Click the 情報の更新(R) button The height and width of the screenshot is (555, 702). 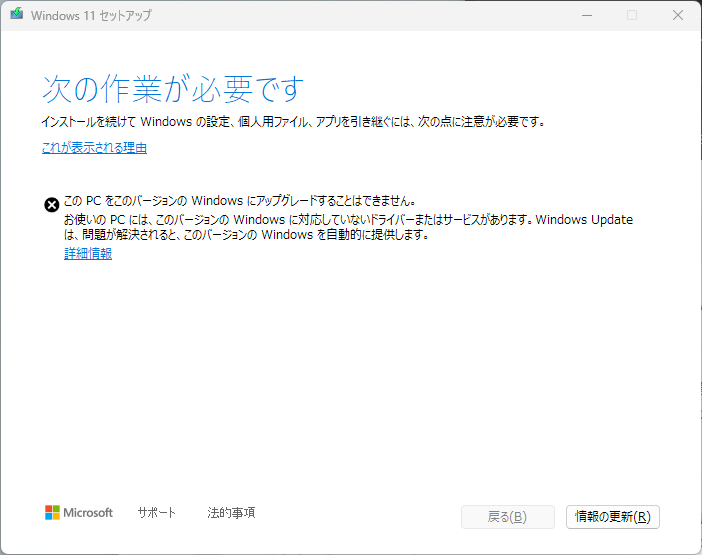(x=612, y=517)
